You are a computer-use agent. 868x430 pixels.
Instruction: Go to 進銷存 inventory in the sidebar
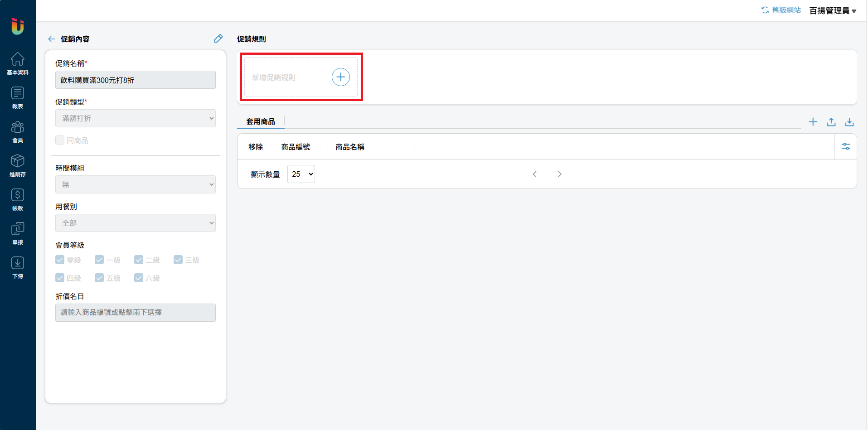pyautogui.click(x=18, y=165)
